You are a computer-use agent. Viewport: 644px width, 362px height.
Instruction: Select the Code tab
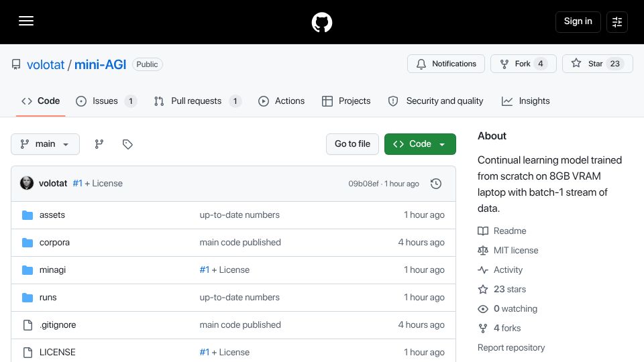click(41, 101)
